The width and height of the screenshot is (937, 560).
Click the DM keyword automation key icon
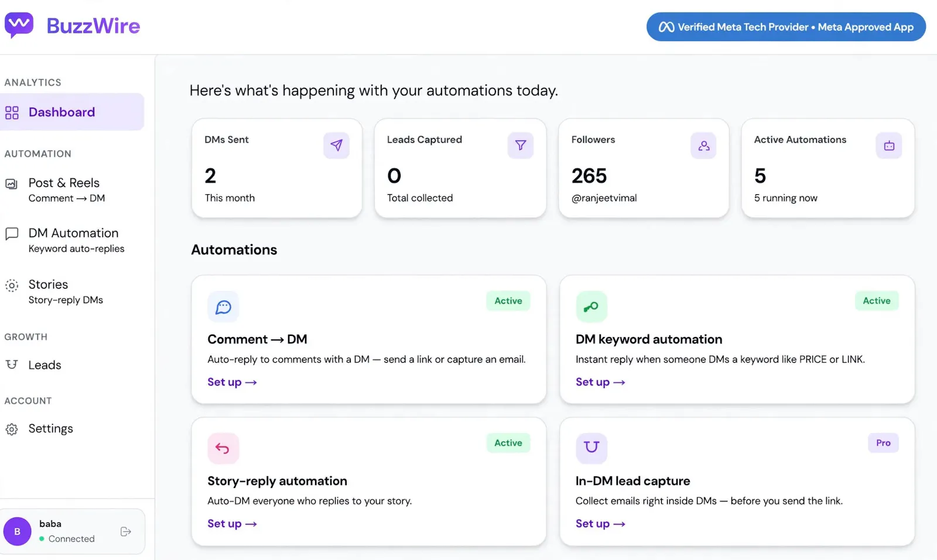coord(591,307)
